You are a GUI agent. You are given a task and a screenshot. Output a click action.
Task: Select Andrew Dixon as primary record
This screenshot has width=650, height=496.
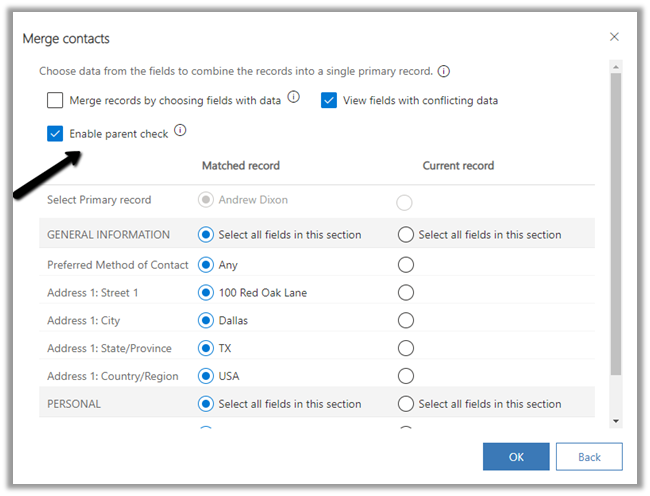[x=206, y=200]
